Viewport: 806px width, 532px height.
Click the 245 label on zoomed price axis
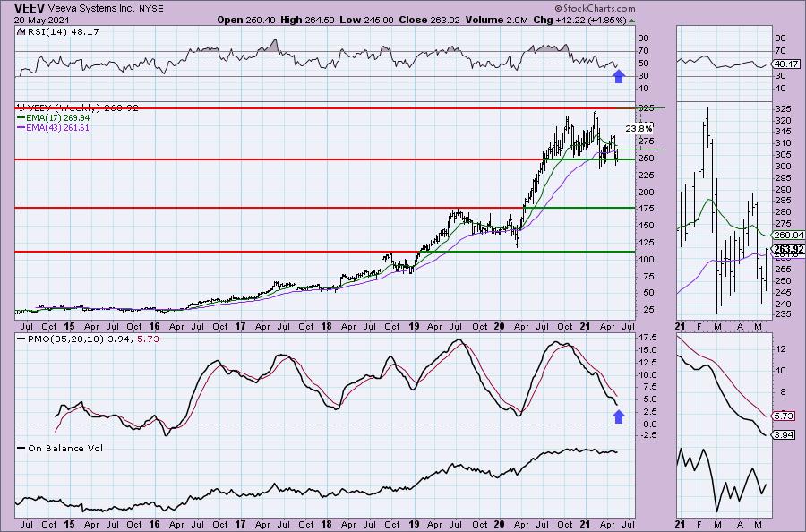(783, 293)
